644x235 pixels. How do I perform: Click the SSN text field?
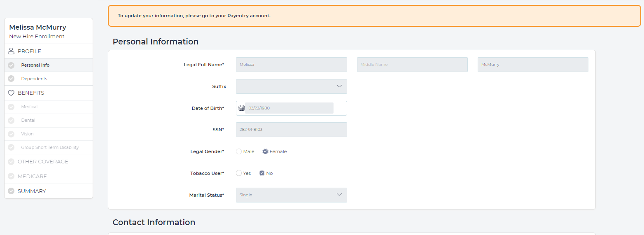tap(291, 130)
